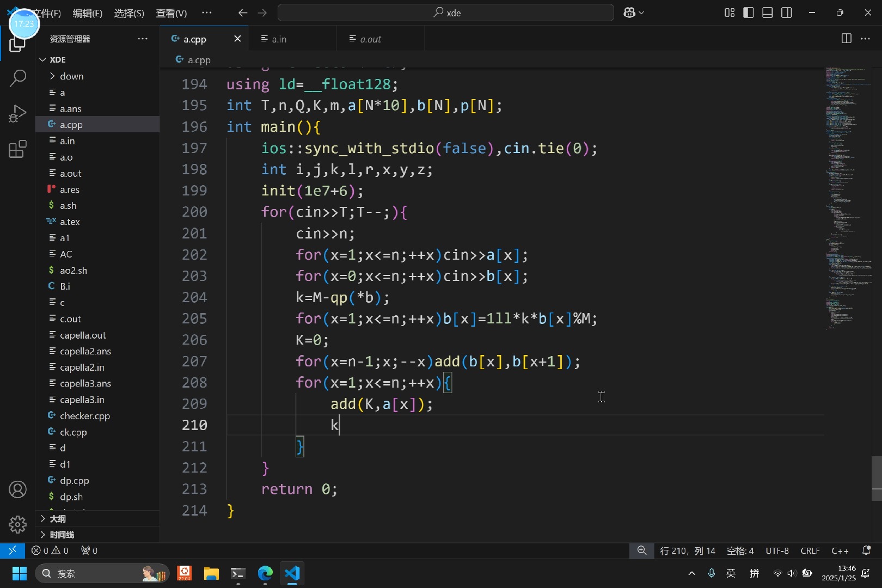The height and width of the screenshot is (588, 882).
Task: Click the Copilot icon in title bar
Action: click(x=629, y=13)
